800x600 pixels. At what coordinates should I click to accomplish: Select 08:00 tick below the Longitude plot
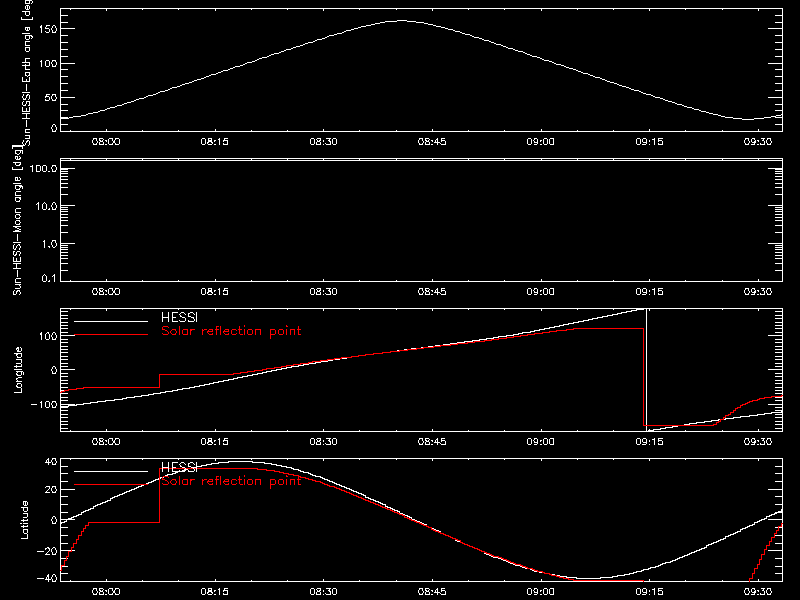tap(106, 442)
